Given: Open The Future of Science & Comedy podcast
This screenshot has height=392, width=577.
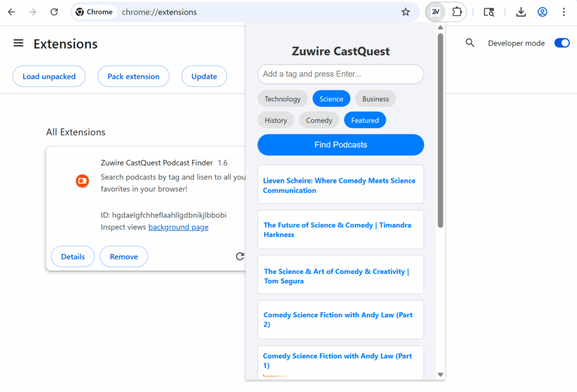Looking at the screenshot, I should 341,229.
